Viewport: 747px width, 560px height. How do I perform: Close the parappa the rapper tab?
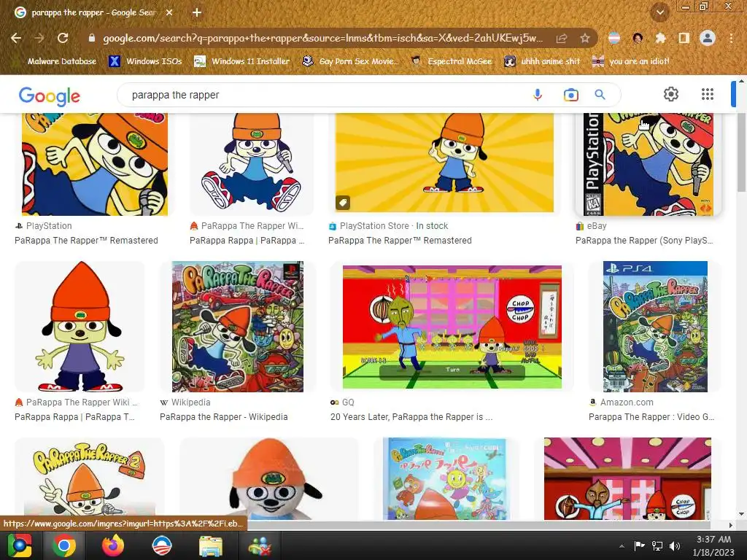pos(169,13)
